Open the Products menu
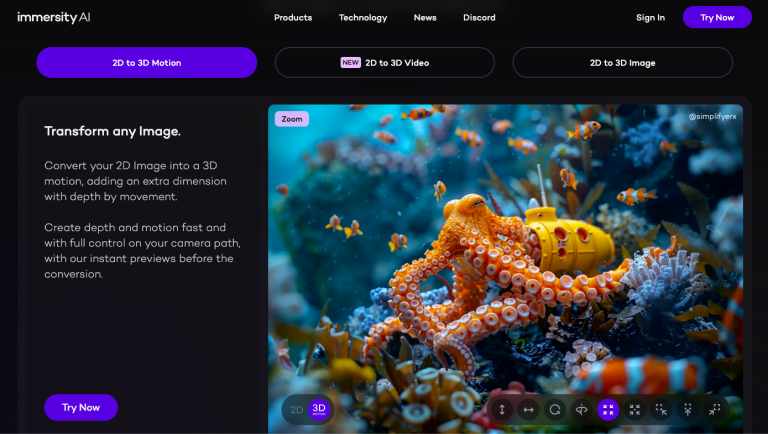The width and height of the screenshot is (768, 434). [x=293, y=18]
